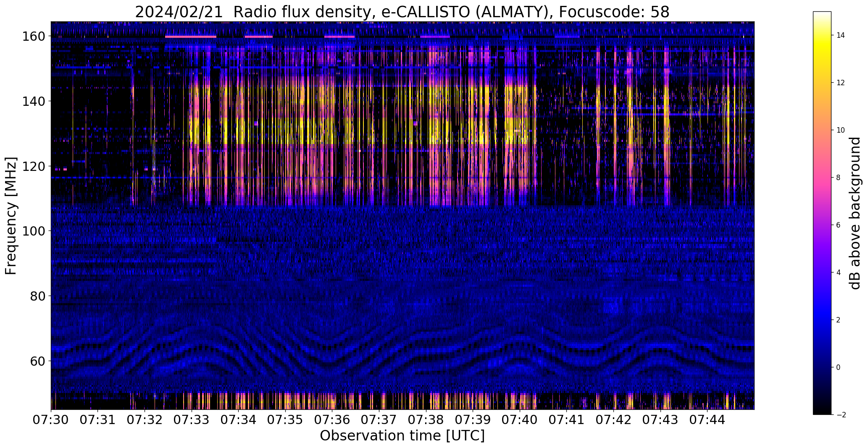Select the 07:33 time tick label
The height and width of the screenshot is (448, 868).
[192, 420]
